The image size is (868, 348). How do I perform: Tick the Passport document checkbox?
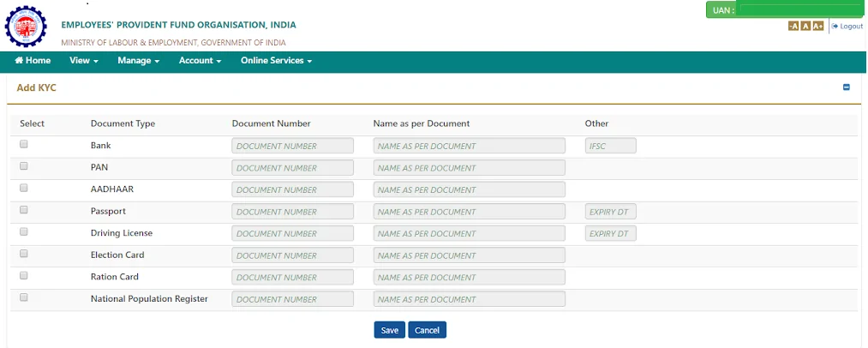(x=24, y=209)
